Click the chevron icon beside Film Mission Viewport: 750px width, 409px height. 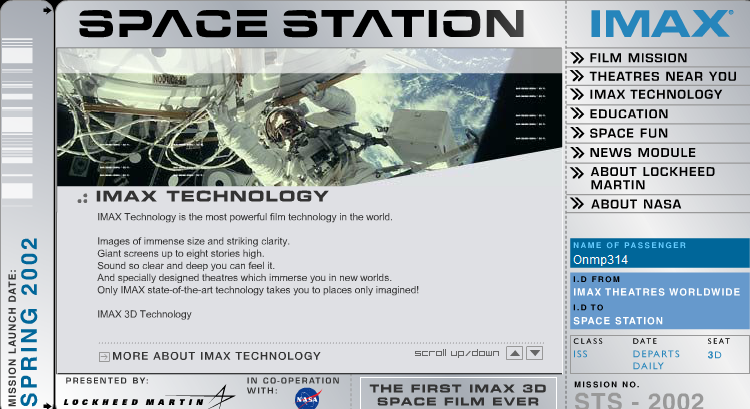[578, 58]
